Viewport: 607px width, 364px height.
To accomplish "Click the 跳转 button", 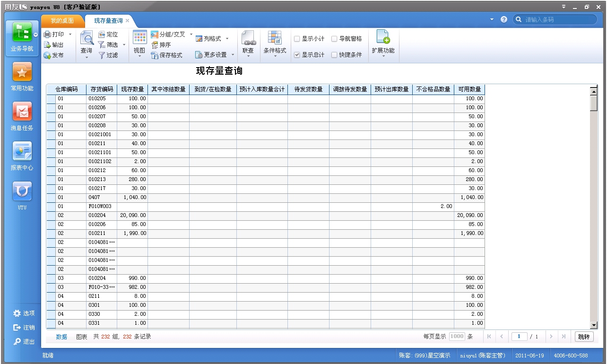I will pos(584,337).
